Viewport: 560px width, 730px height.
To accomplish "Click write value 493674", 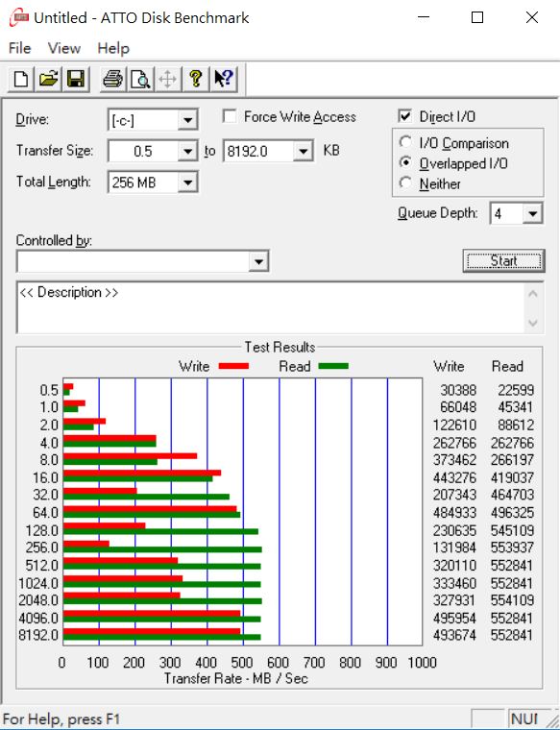I will point(454,635).
